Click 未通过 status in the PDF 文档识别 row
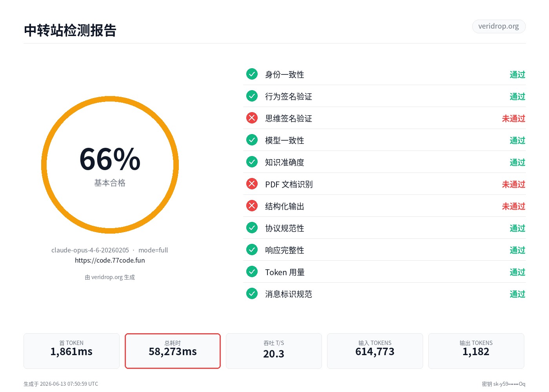This screenshot has width=549, height=392. [514, 184]
